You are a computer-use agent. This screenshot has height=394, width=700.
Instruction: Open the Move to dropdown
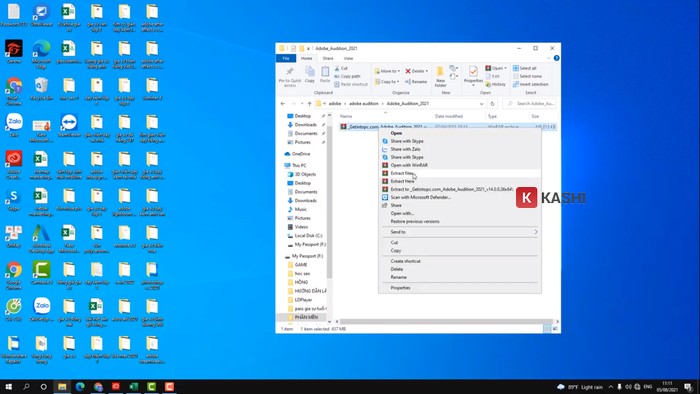[x=387, y=71]
